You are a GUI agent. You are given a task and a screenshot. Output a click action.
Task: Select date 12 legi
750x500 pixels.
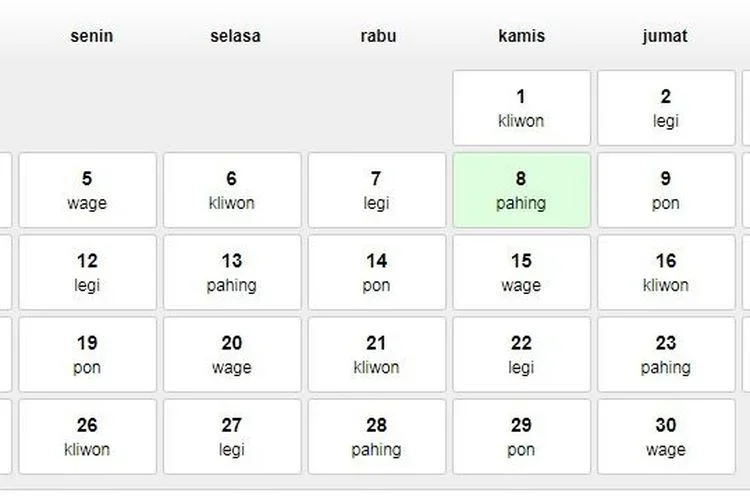pyautogui.click(x=87, y=272)
